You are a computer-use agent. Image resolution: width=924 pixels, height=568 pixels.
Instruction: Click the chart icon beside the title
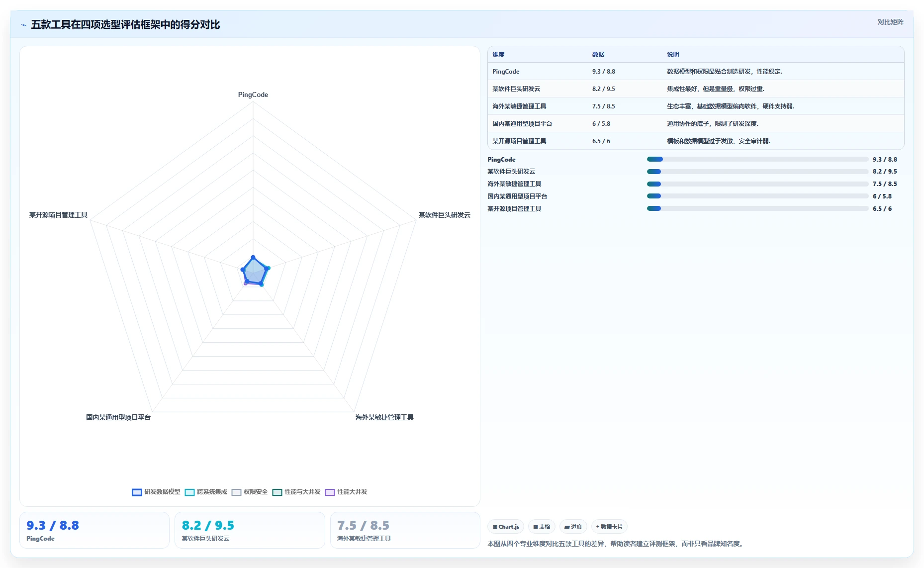[23, 25]
